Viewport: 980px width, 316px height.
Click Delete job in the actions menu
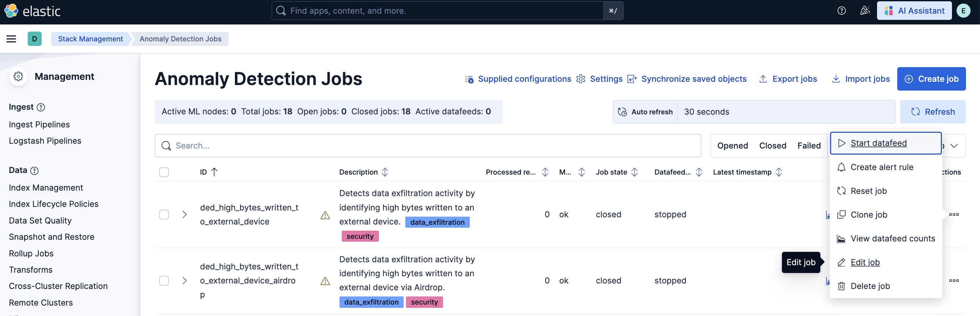pos(870,286)
